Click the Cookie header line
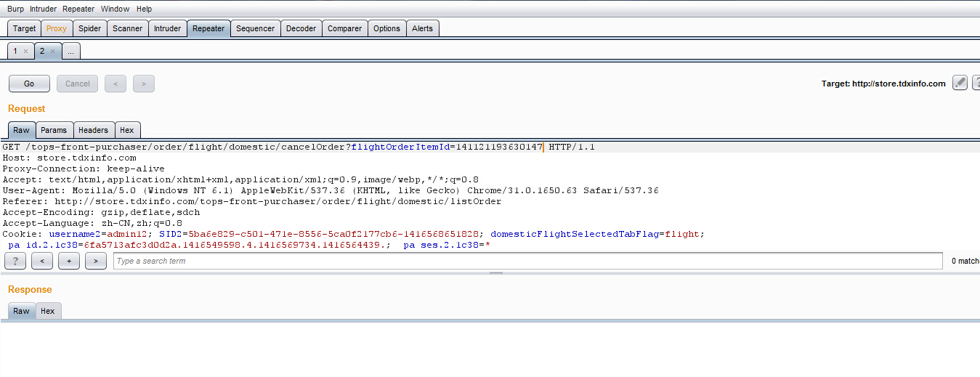This screenshot has width=980, height=377. [354, 234]
